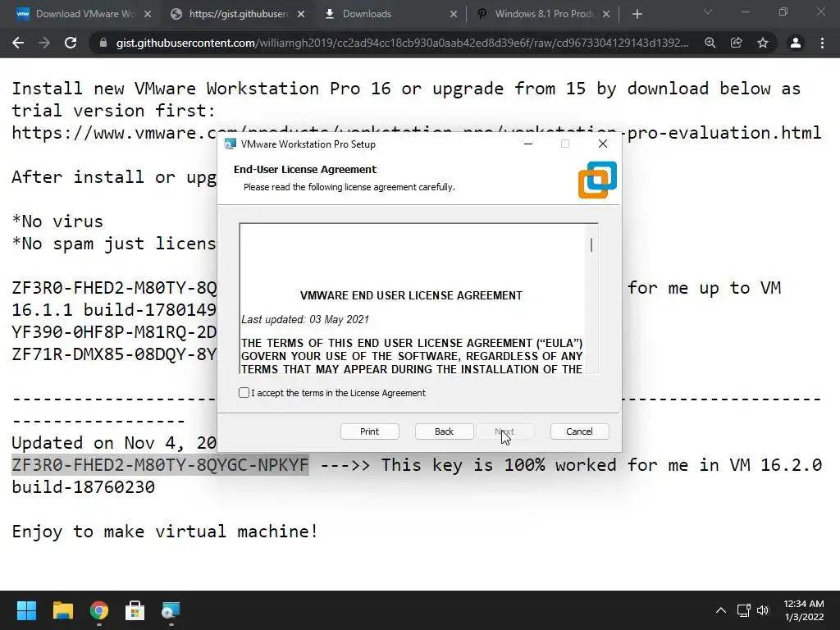Open Chrome zoom magnifier icon

710,43
